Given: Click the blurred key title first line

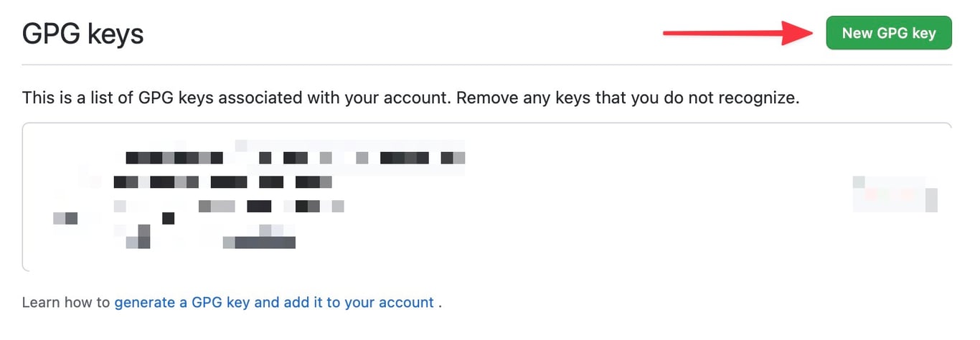Looking at the screenshot, I should coord(294,157).
